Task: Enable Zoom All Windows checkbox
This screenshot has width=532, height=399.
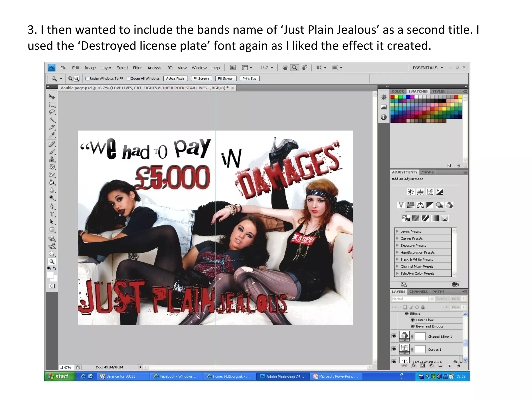Action: 129,78
